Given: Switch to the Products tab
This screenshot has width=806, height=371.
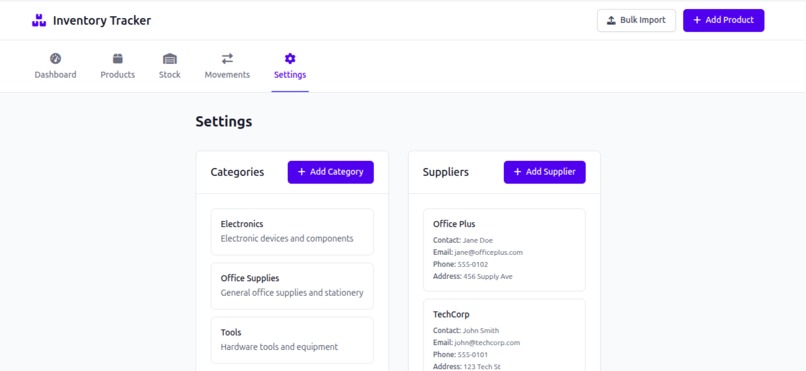Looking at the screenshot, I should pos(118,66).
